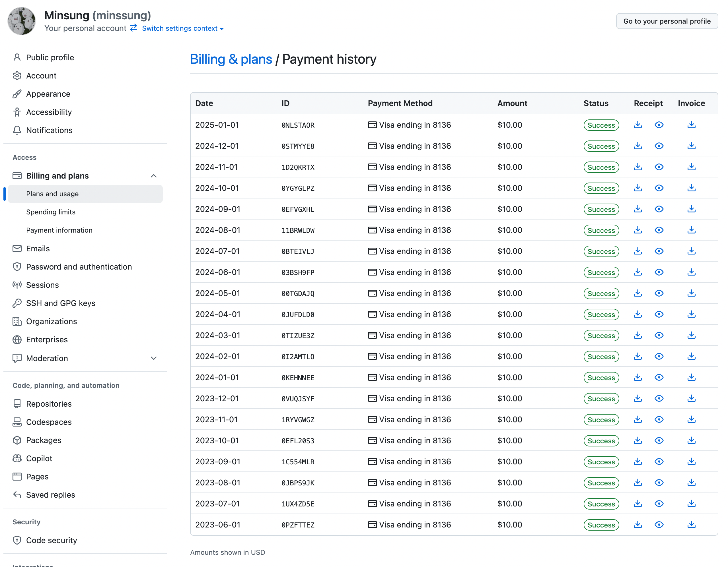Open the Billing & plans breadcrumb link
Image resolution: width=728 pixels, height=567 pixels.
pos(231,59)
